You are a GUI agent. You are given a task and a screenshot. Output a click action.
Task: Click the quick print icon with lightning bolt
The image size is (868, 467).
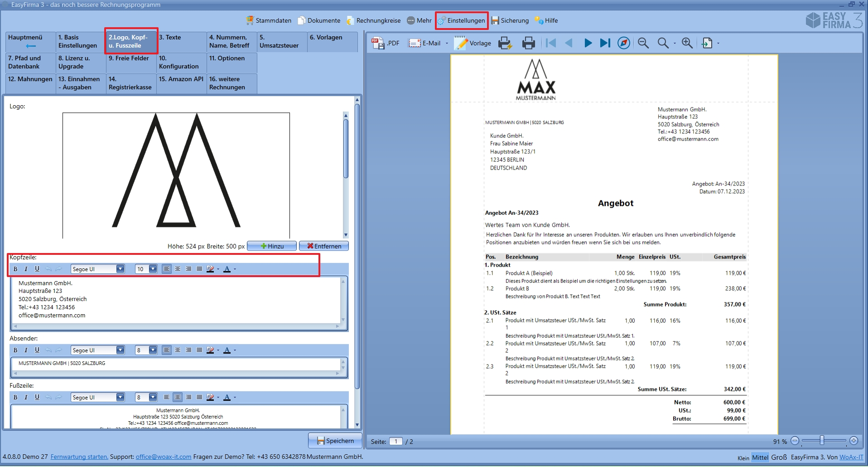pyautogui.click(x=505, y=43)
